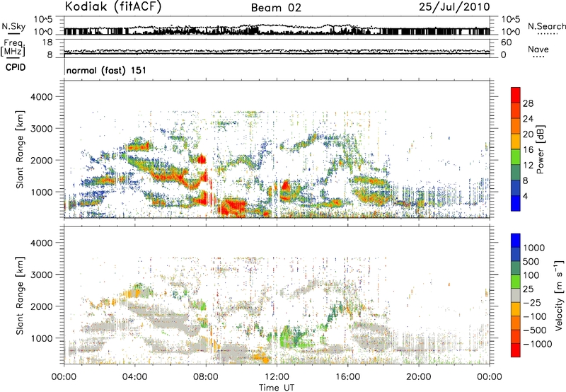Pick the bottom blue segment of Power colorbar

pos(516,203)
